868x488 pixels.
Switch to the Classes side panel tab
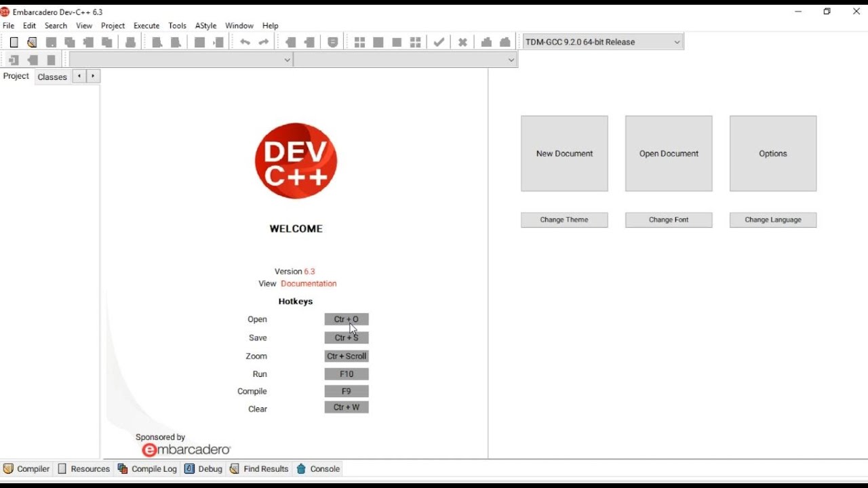pos(52,77)
